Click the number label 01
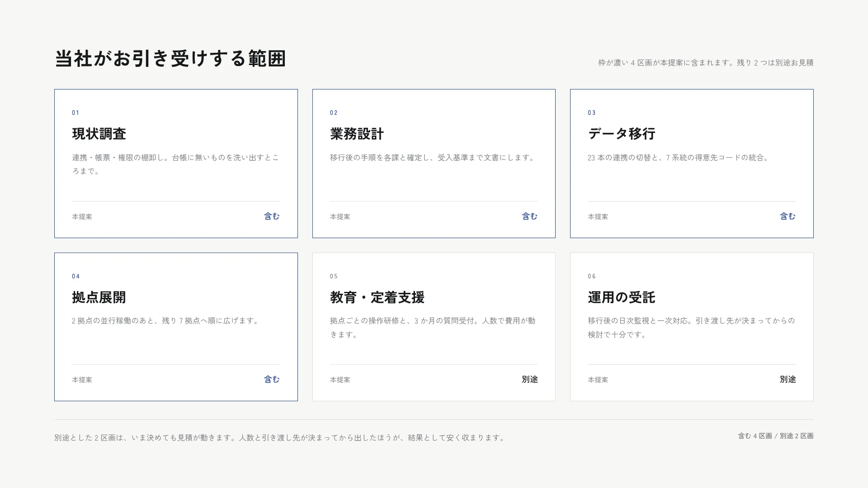This screenshot has width=868, height=488. tap(75, 113)
